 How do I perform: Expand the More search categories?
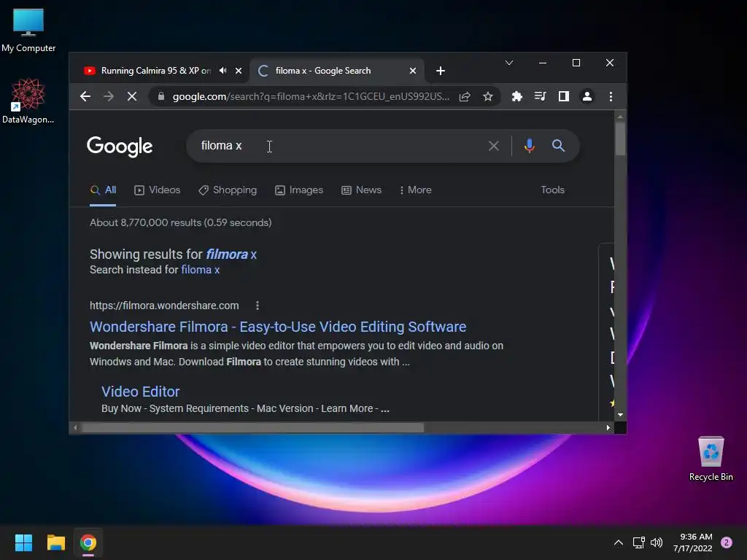tap(415, 190)
